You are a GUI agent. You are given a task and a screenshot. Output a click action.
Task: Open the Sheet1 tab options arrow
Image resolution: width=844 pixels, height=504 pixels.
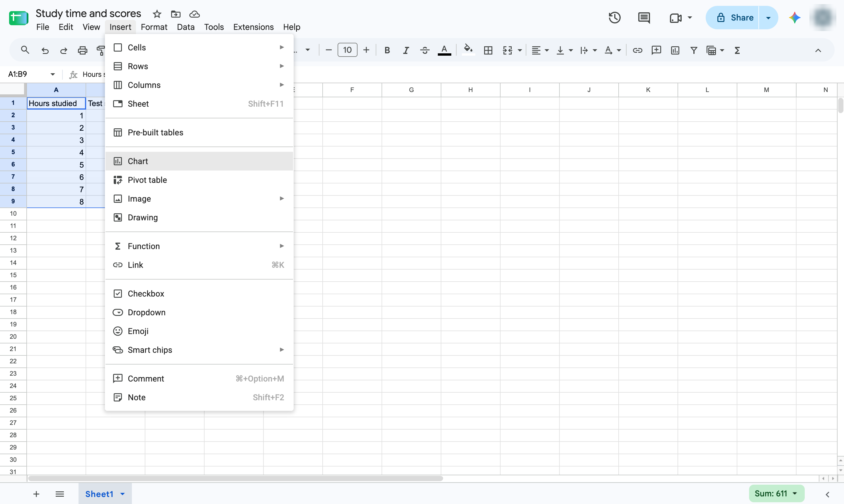122,494
